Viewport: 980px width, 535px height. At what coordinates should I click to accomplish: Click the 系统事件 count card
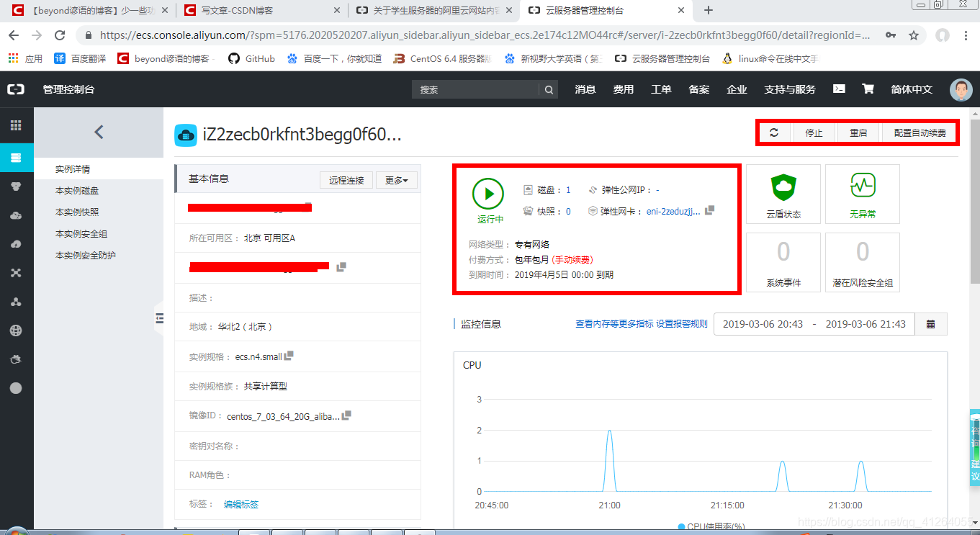tap(783, 262)
